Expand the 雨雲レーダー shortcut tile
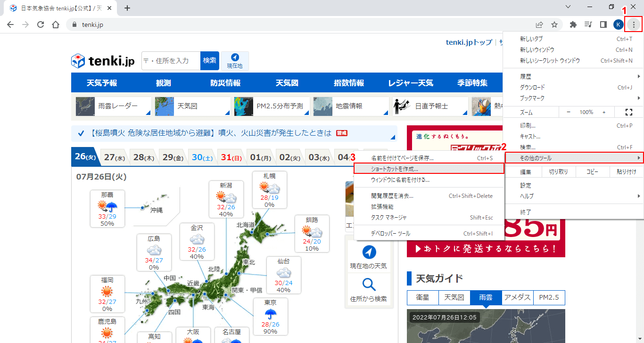This screenshot has width=644, height=343. point(114,106)
